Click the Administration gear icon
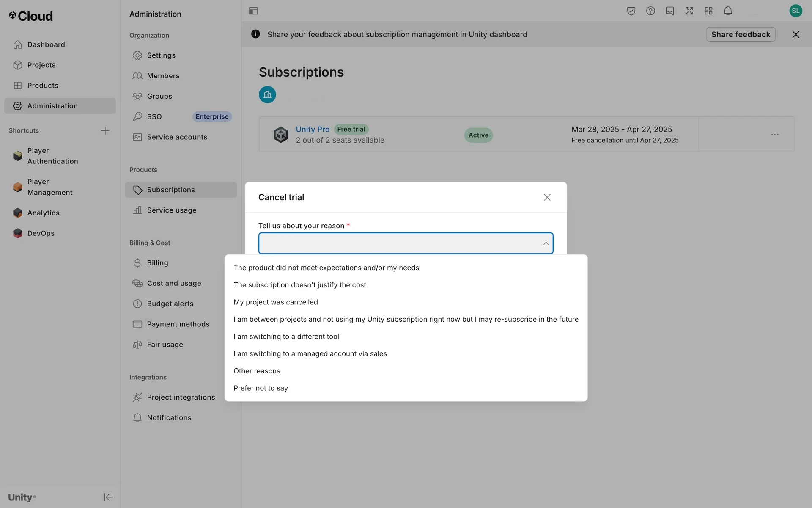 pyautogui.click(x=17, y=106)
